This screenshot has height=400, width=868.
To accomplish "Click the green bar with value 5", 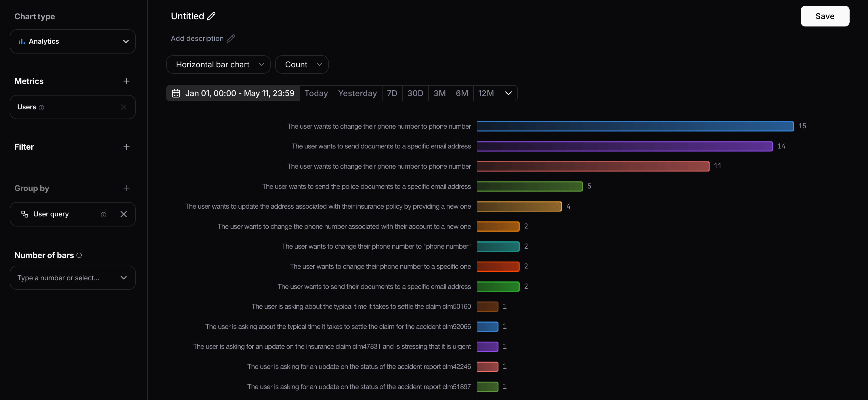I will [530, 186].
